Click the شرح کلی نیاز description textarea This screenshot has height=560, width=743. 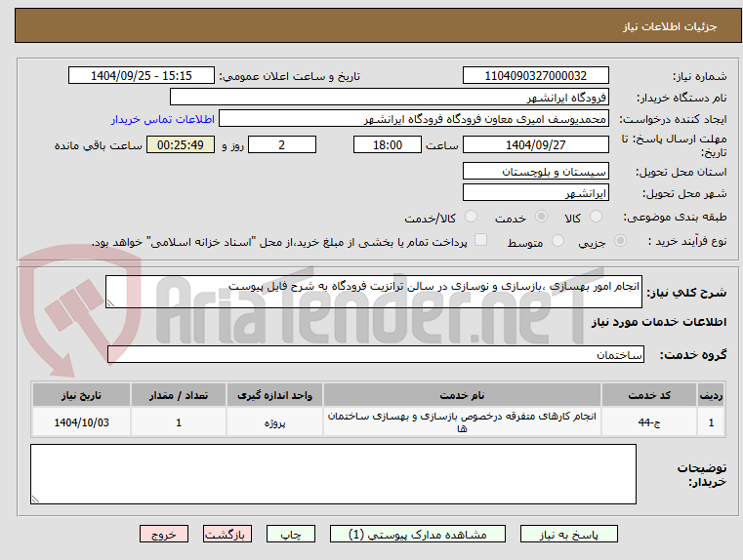(x=373, y=292)
